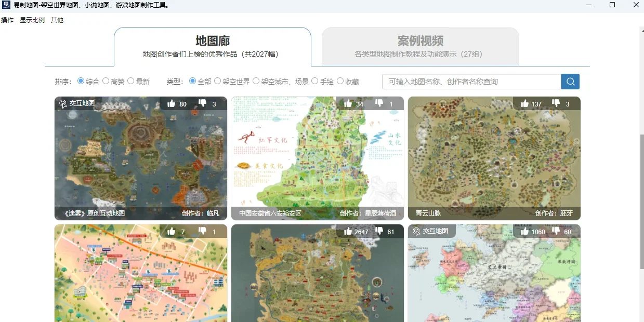Screen dimensions: 644x322
Task: Close the 易制地图 window
Action: click(x=636, y=5)
